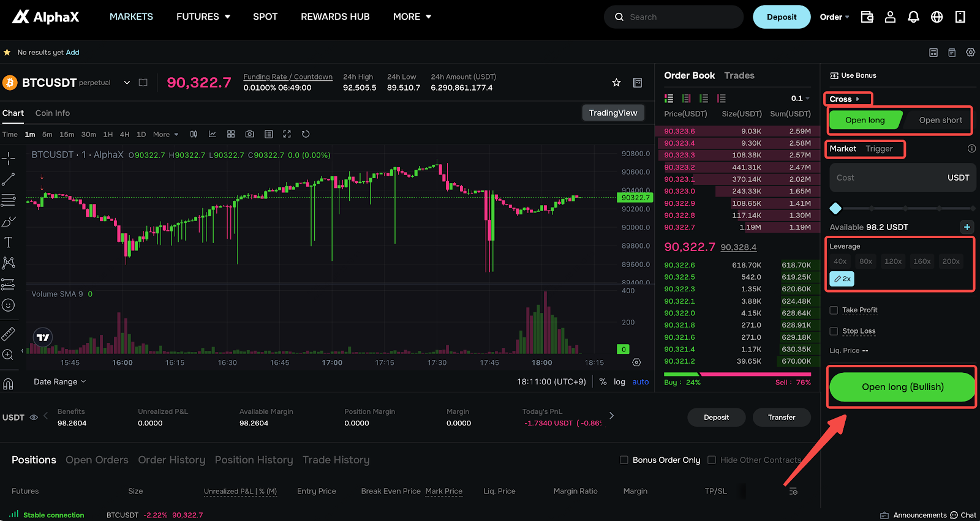The width and height of the screenshot is (980, 521).
Task: Open the emoji icons tool
Action: [x=9, y=305]
